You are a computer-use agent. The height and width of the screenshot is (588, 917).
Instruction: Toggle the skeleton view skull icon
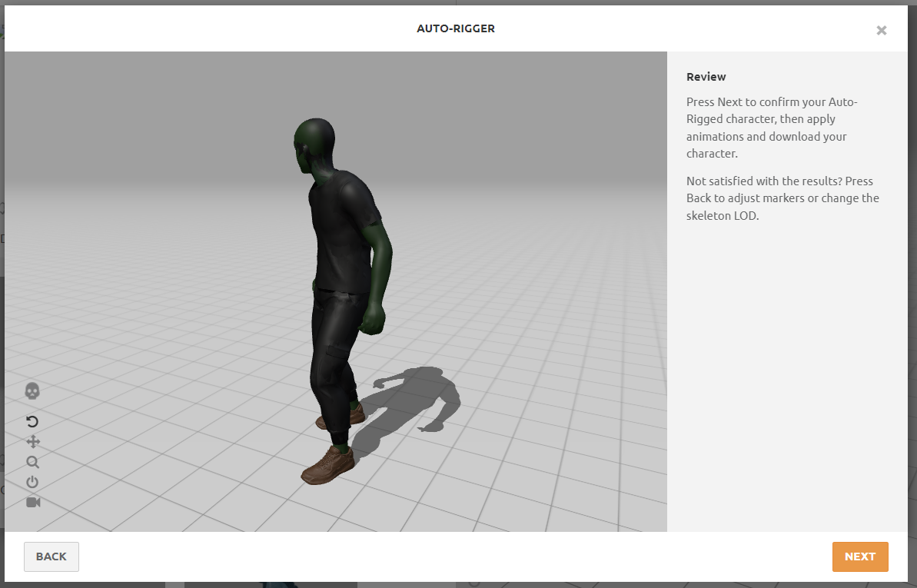tap(32, 390)
